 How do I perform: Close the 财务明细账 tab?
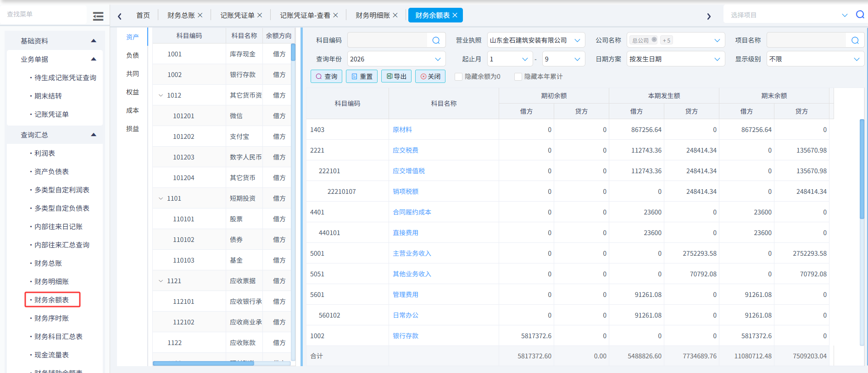(395, 15)
